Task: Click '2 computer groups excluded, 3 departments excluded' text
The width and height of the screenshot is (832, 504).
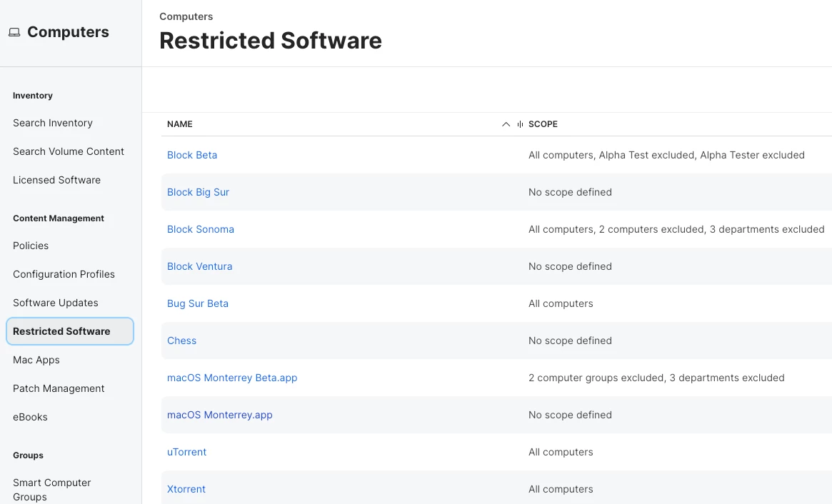Action: pyautogui.click(x=656, y=378)
